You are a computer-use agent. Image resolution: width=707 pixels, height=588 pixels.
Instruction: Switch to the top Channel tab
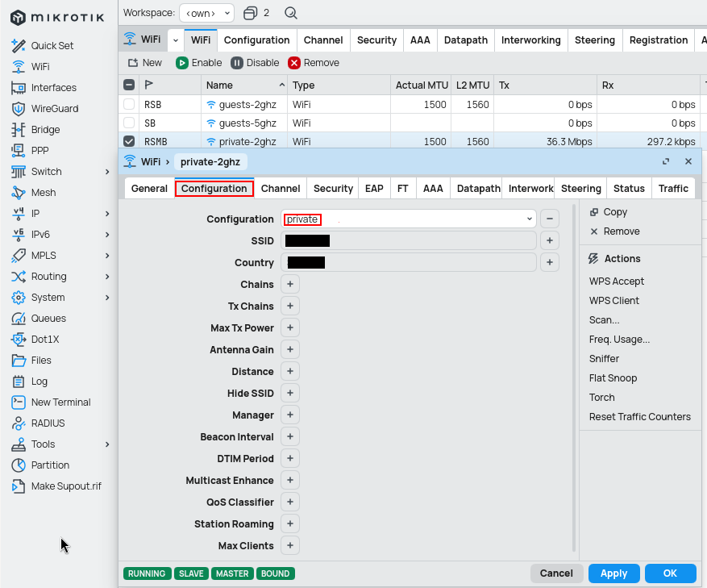click(x=323, y=40)
